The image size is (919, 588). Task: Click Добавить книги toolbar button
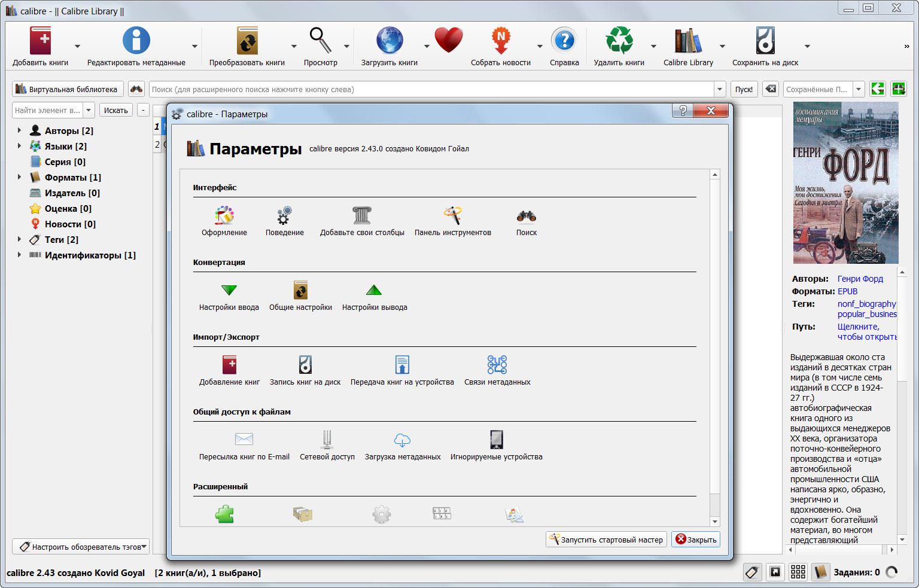point(41,47)
